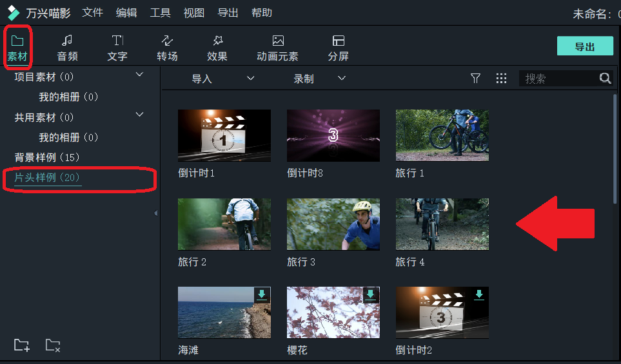Click the teal 导出 export button

coord(585,46)
